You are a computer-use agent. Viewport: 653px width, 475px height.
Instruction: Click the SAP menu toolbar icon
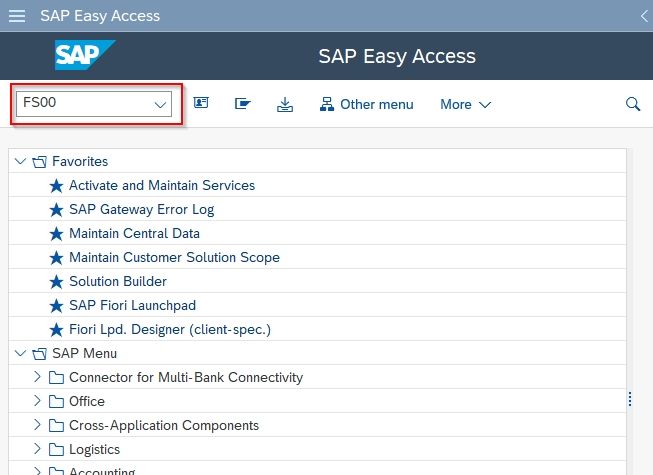click(242, 103)
